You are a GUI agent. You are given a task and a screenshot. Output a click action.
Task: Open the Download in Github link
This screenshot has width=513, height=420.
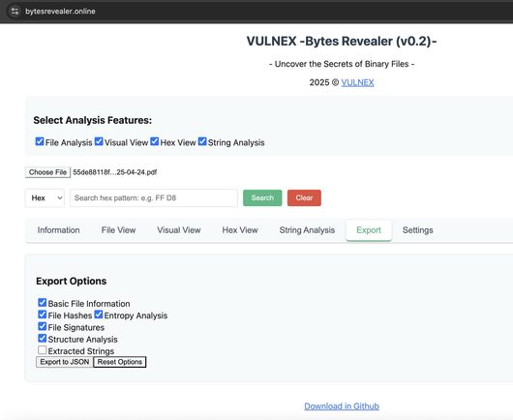pos(342,406)
